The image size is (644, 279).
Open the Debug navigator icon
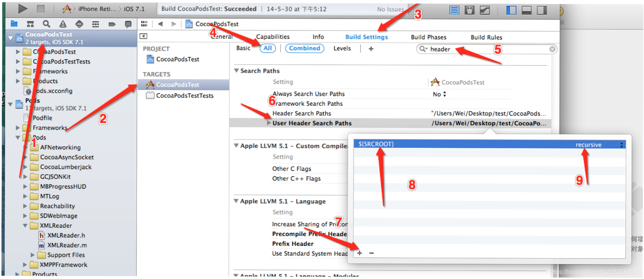click(95, 24)
